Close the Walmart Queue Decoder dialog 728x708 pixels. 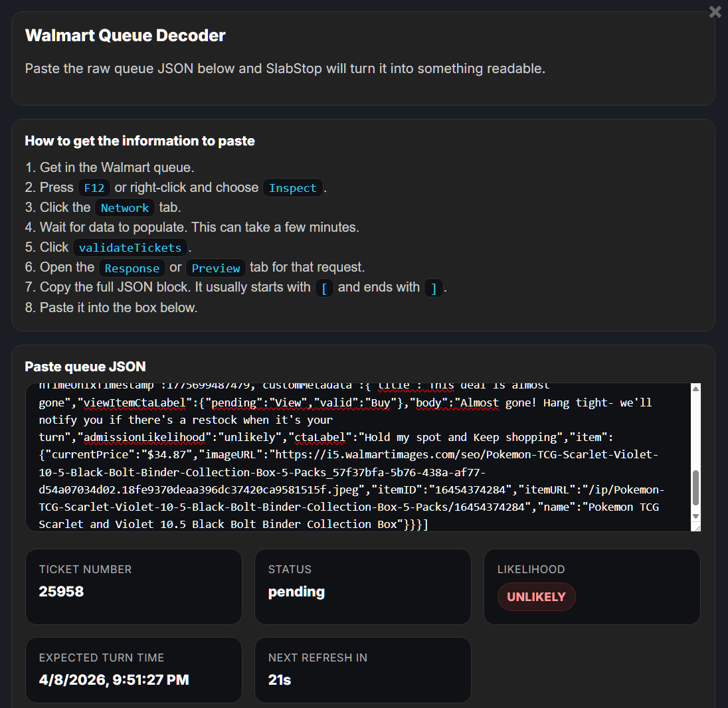tap(715, 11)
